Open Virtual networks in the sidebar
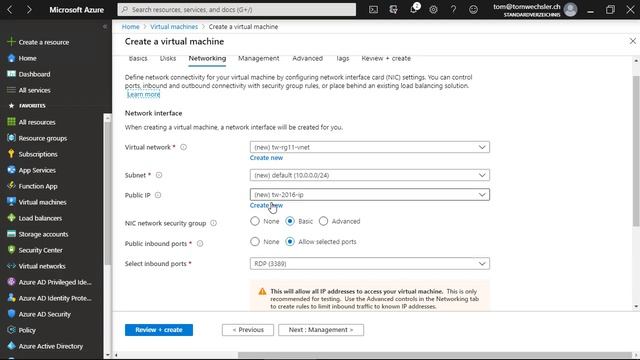Image resolution: width=640 pixels, height=360 pixels. point(42,266)
